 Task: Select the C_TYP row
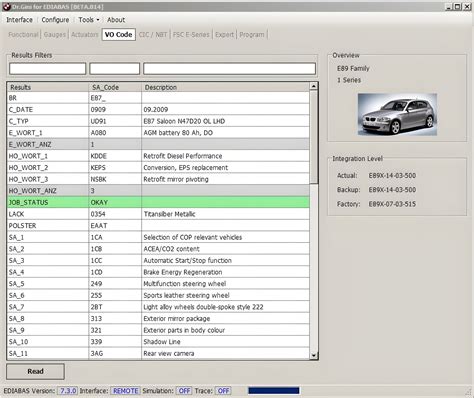[x=158, y=121]
